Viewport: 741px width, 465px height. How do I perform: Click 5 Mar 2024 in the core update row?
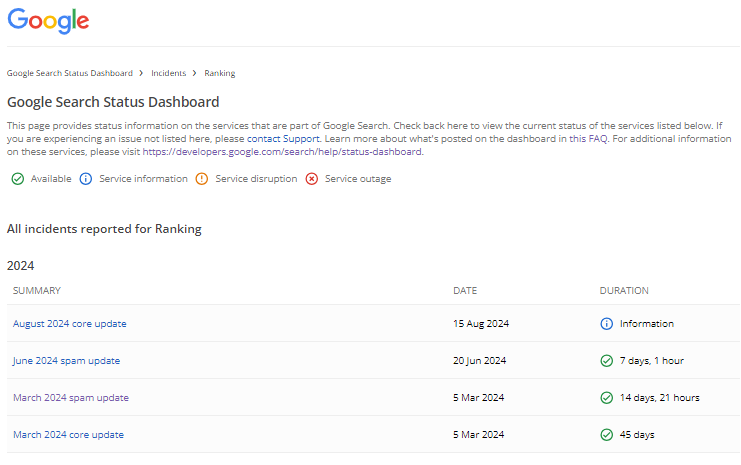click(479, 435)
